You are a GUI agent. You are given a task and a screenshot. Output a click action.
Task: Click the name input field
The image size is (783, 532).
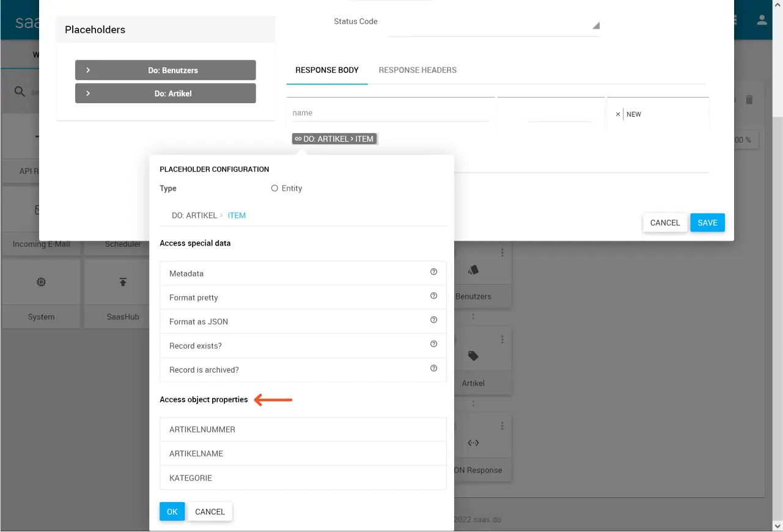[390, 113]
